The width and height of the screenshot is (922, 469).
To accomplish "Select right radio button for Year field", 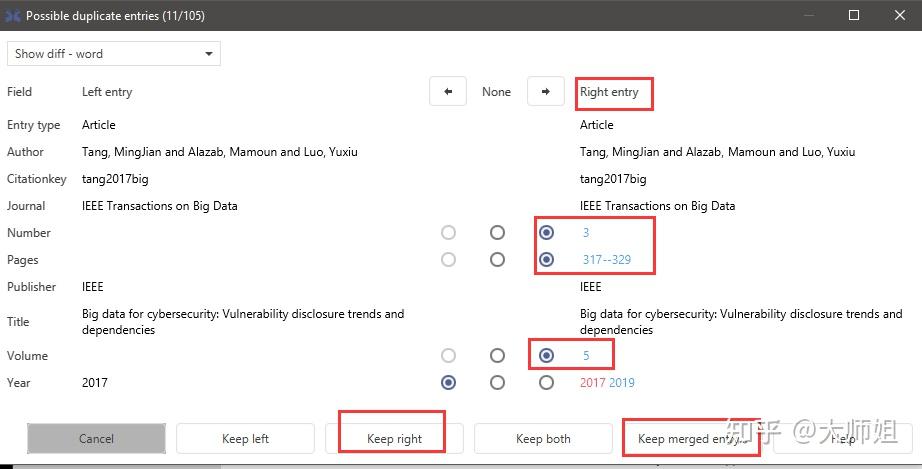I will click(x=546, y=382).
